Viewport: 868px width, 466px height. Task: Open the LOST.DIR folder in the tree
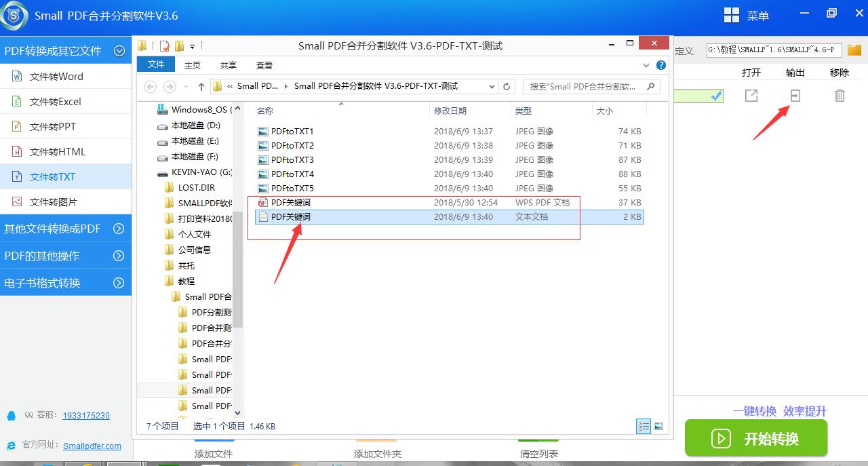tap(191, 187)
